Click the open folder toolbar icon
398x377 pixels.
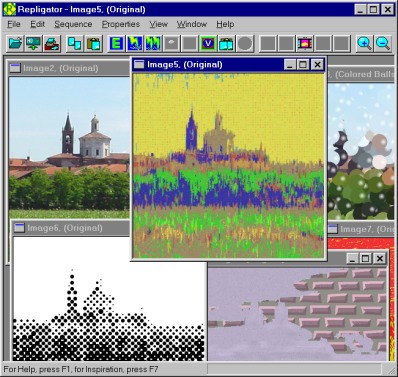pyautogui.click(x=15, y=44)
